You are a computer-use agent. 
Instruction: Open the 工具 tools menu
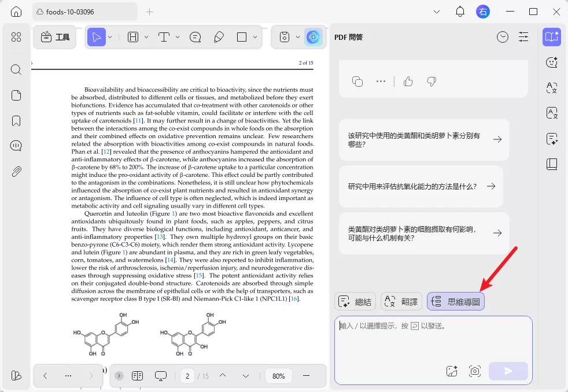click(55, 37)
